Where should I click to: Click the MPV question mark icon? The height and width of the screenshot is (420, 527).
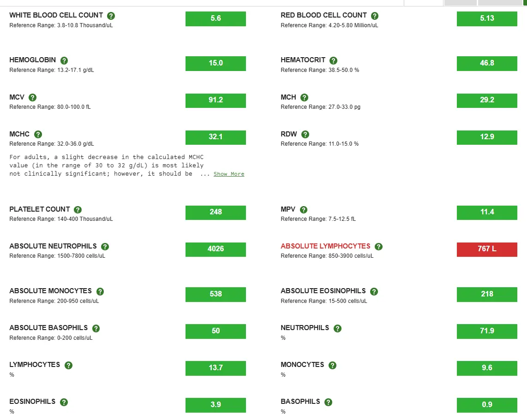[304, 209]
